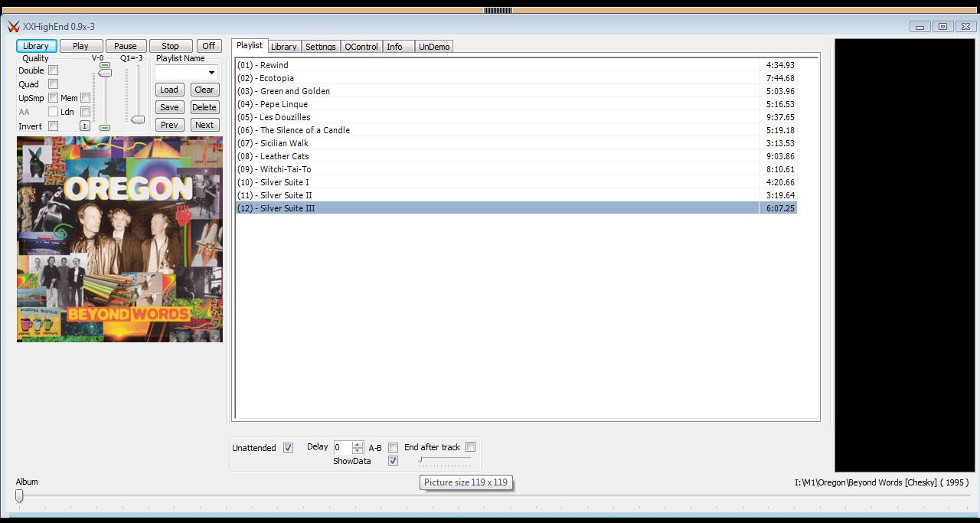This screenshot has width=980, height=523.
Task: Load a playlist with the Load button
Action: pos(169,90)
